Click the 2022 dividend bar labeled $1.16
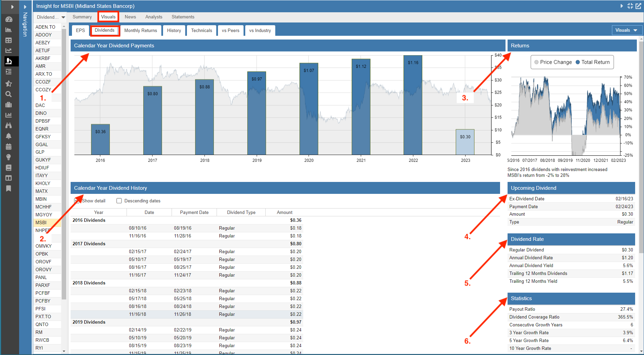This screenshot has width=644, height=355. 413,105
